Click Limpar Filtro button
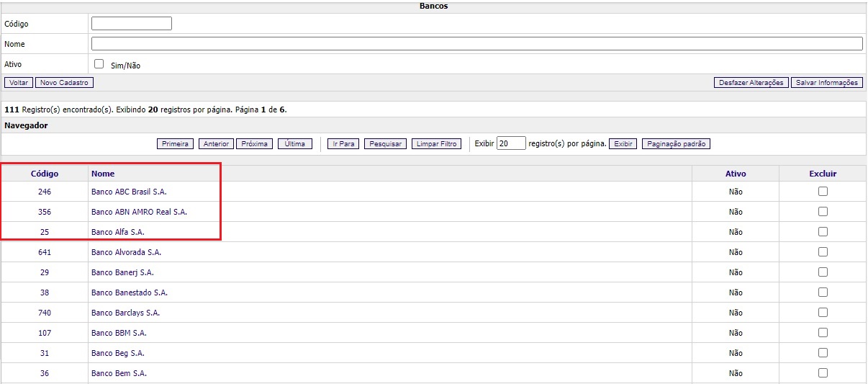The height and width of the screenshot is (384, 868). click(x=437, y=144)
